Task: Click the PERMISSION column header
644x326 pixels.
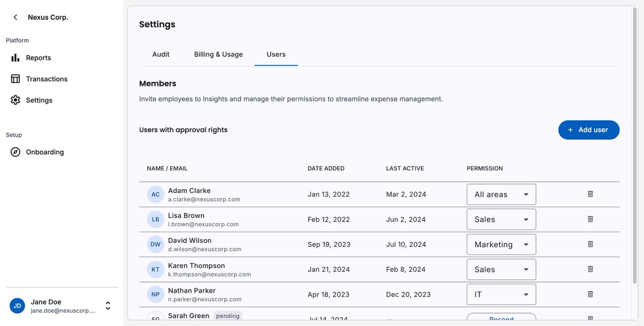Action: [x=485, y=168]
